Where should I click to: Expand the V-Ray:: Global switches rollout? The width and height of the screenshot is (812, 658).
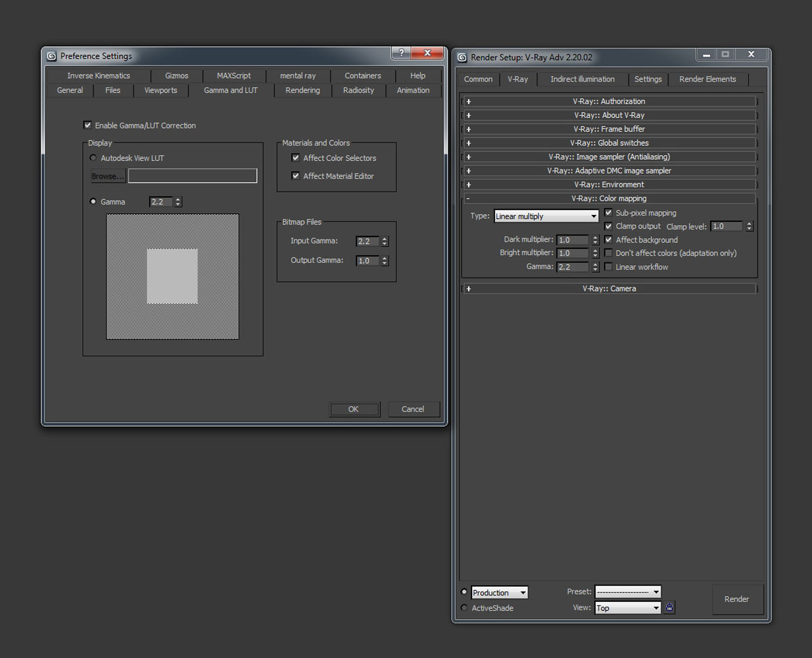(609, 143)
